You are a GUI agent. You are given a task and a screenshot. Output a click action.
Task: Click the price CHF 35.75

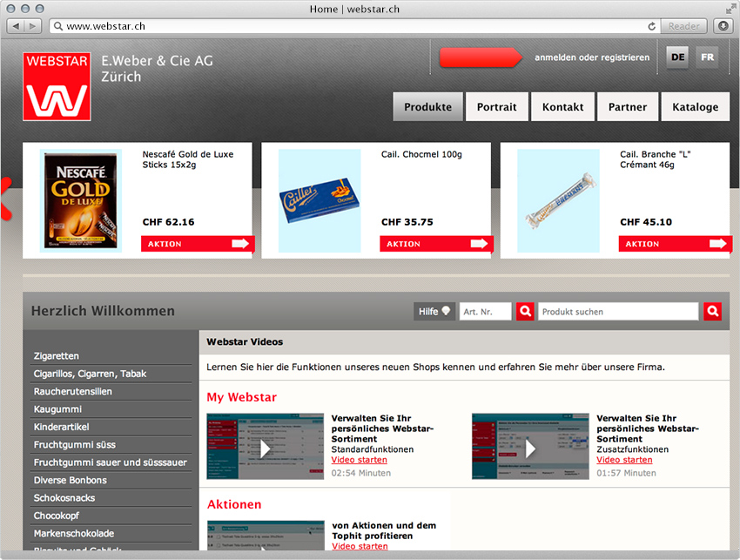(x=407, y=222)
